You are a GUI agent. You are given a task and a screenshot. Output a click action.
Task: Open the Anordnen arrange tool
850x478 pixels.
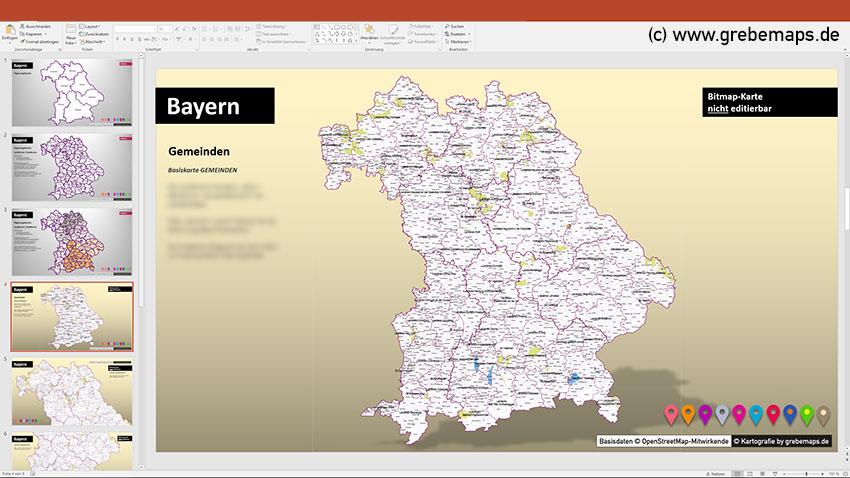point(370,30)
